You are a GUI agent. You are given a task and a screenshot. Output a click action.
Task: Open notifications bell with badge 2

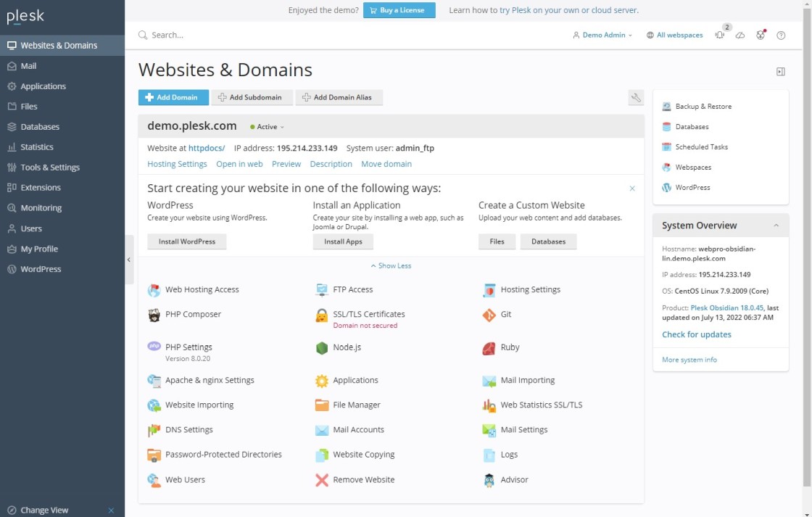[721, 35]
